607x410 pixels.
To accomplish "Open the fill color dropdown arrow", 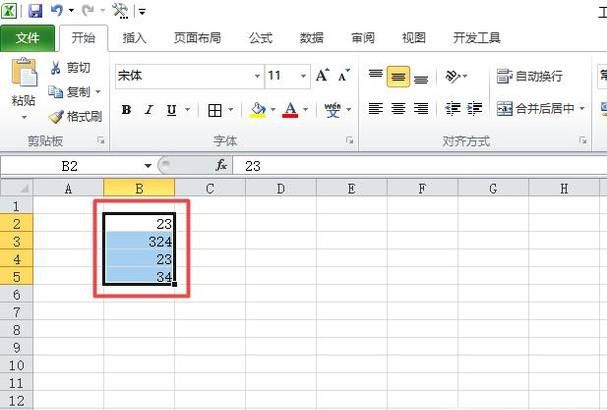I will pos(273,110).
